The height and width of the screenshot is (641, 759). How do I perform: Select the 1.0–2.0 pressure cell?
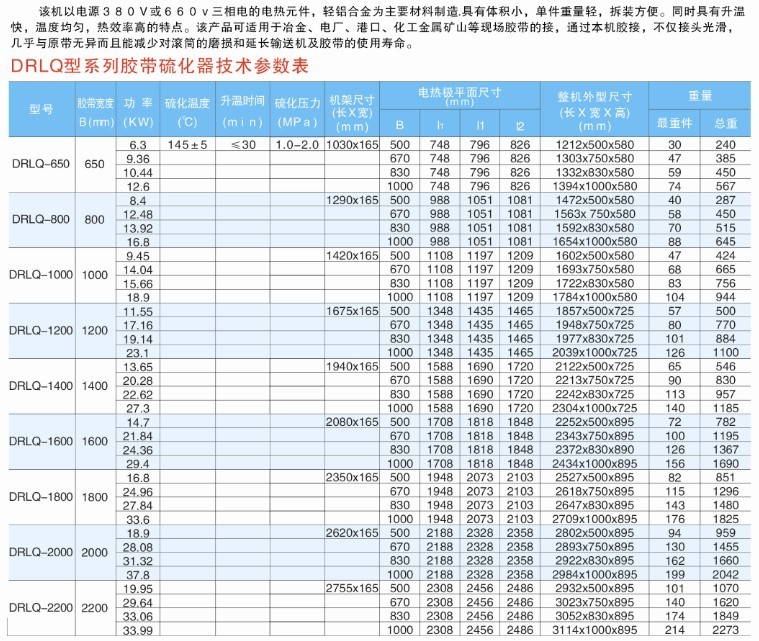click(297, 145)
